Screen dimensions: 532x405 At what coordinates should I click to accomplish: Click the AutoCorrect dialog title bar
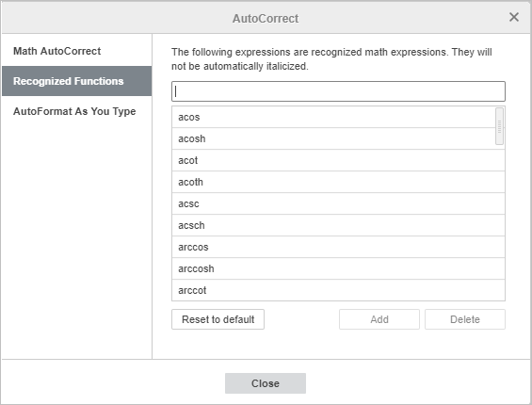(266, 18)
